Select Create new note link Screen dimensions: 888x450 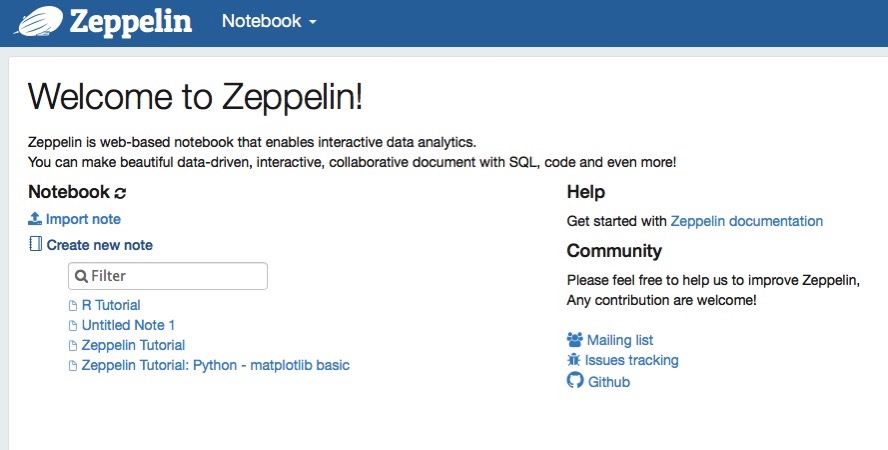[100, 244]
